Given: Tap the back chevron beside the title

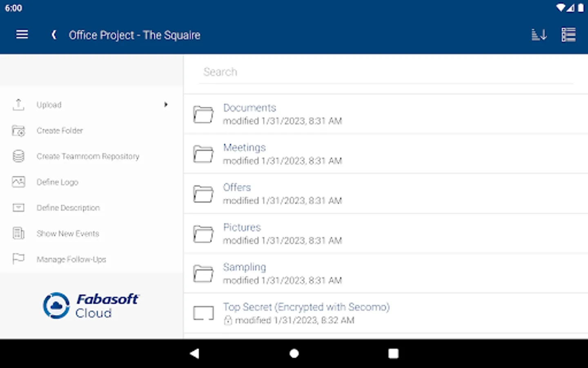Looking at the screenshot, I should pyautogui.click(x=54, y=35).
